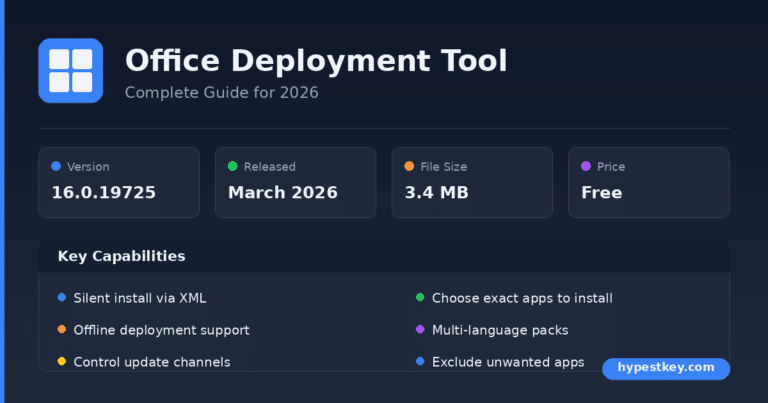
Task: Click 'Exclude unwanted apps' item
Action: (508, 362)
